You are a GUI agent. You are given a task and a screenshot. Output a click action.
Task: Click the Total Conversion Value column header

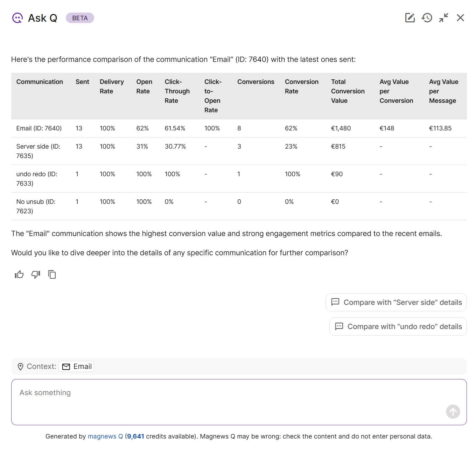click(348, 91)
